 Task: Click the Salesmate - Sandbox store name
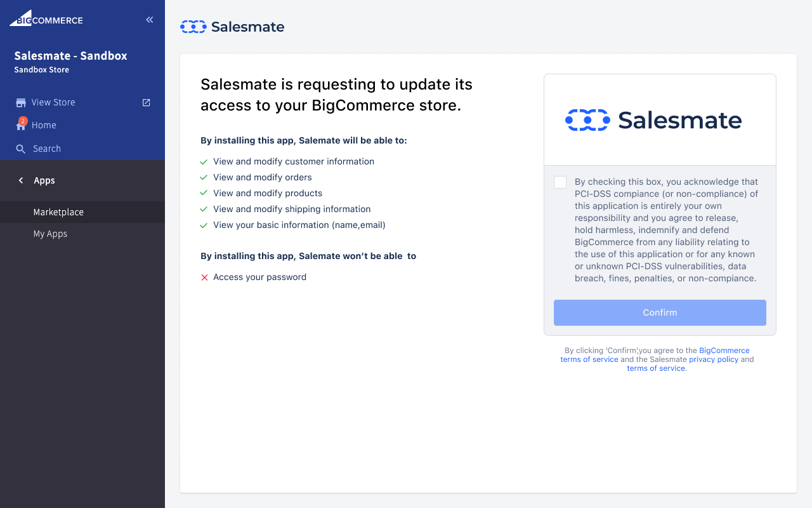pos(70,56)
